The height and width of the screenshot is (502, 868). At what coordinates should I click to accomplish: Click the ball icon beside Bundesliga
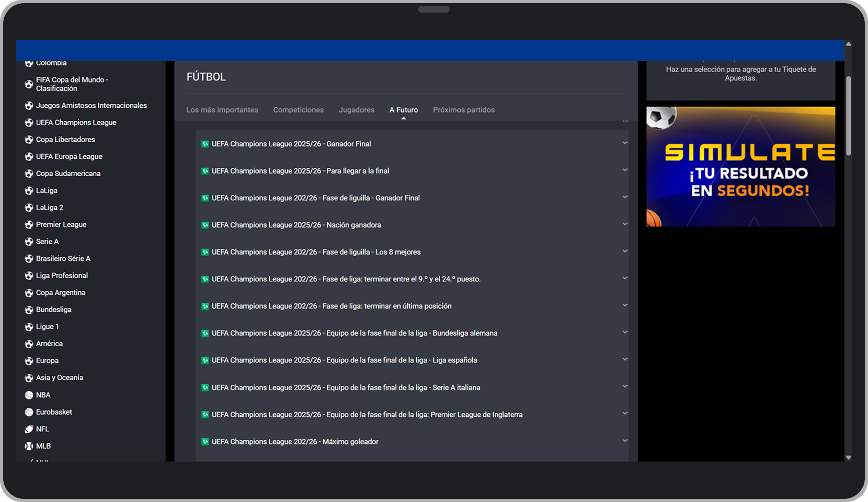tap(29, 310)
